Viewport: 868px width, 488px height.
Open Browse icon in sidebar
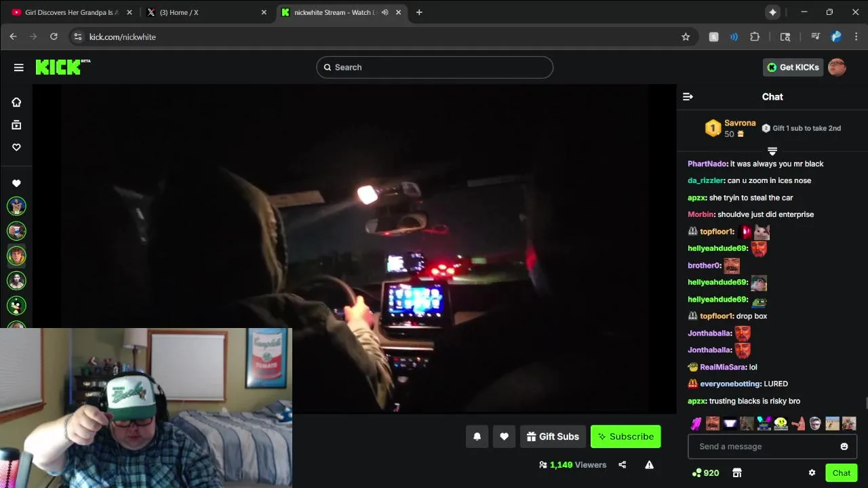(16, 125)
